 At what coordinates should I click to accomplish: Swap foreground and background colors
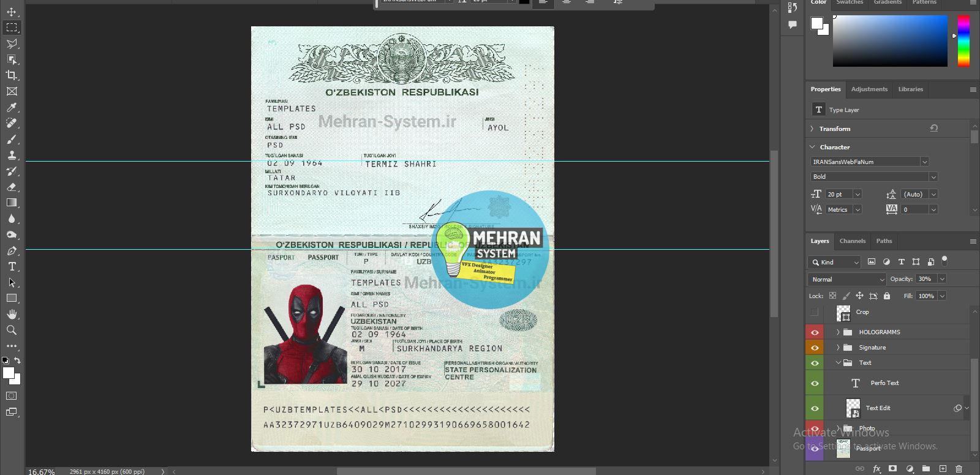(x=18, y=361)
